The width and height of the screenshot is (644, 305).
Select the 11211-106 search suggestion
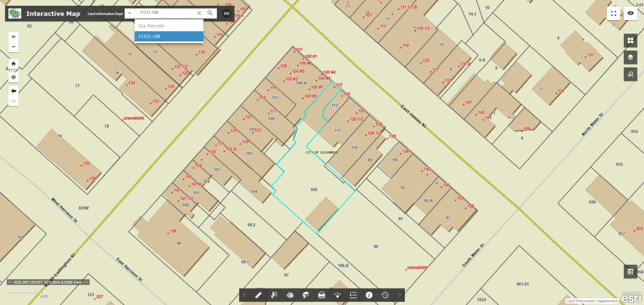click(x=169, y=36)
